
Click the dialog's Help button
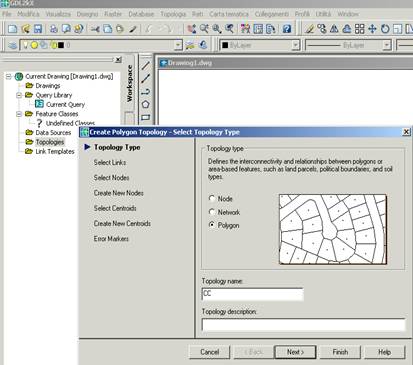tap(385, 352)
